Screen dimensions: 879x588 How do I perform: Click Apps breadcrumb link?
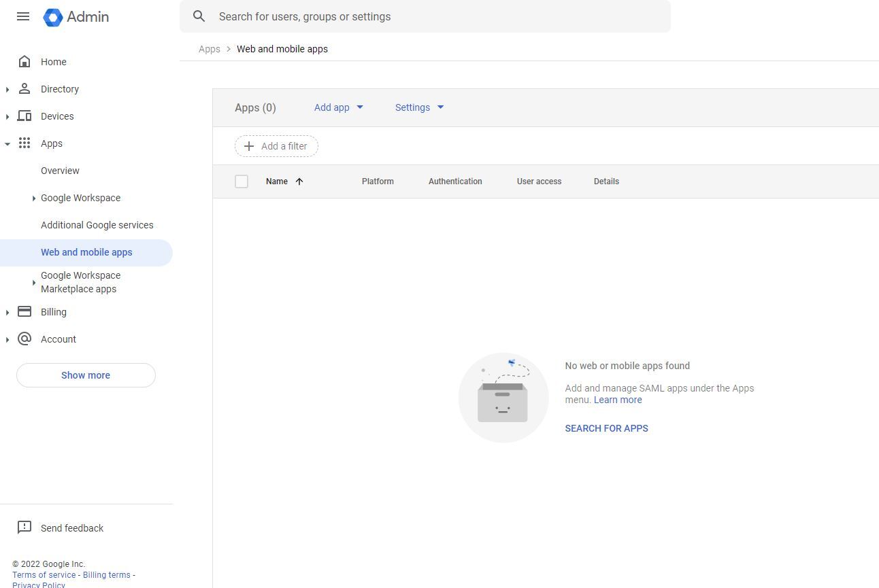pos(210,49)
